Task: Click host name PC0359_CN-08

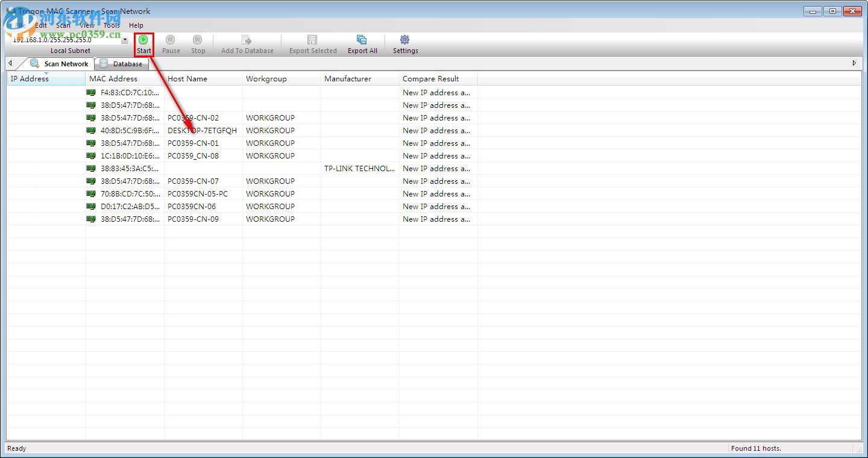Action: (x=193, y=155)
